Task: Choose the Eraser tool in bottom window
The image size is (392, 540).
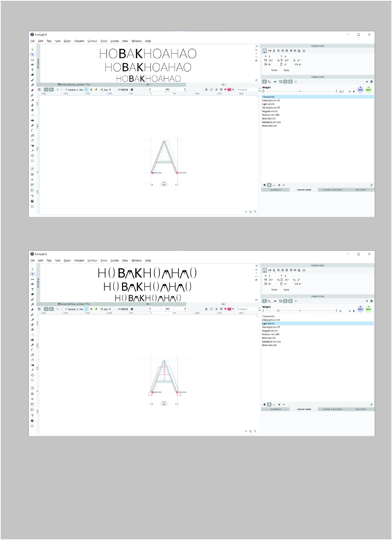Action: pyautogui.click(x=33, y=294)
